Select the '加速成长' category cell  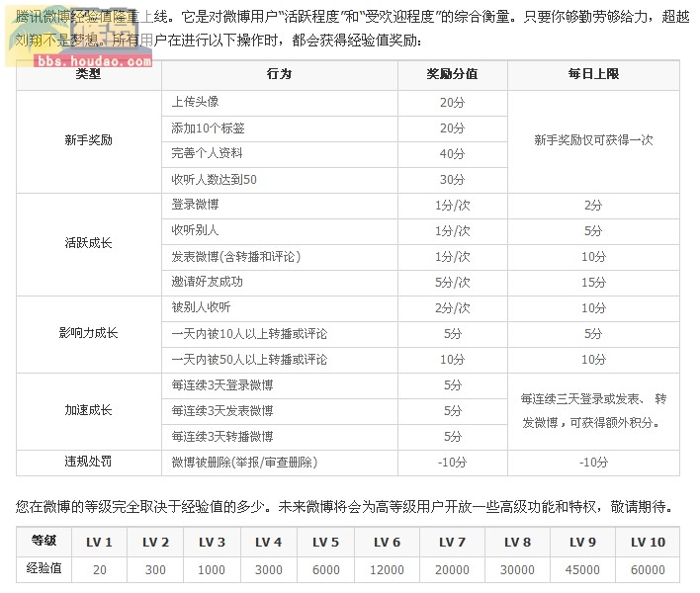88,410
